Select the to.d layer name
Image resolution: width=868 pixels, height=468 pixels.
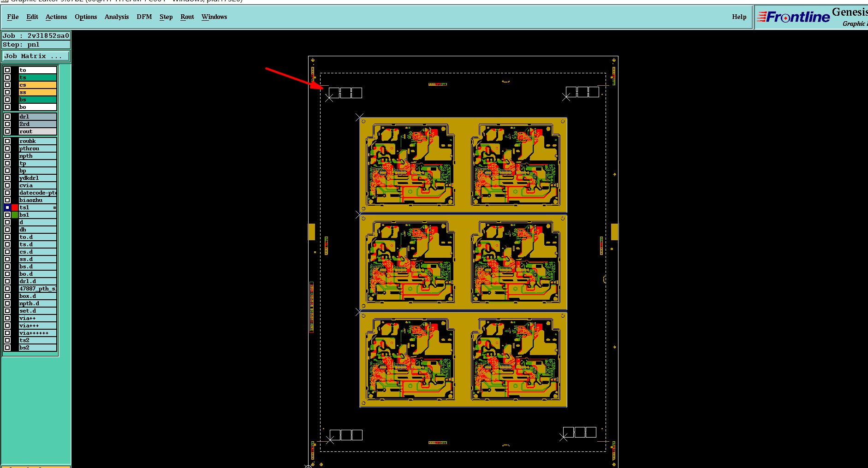pyautogui.click(x=37, y=237)
